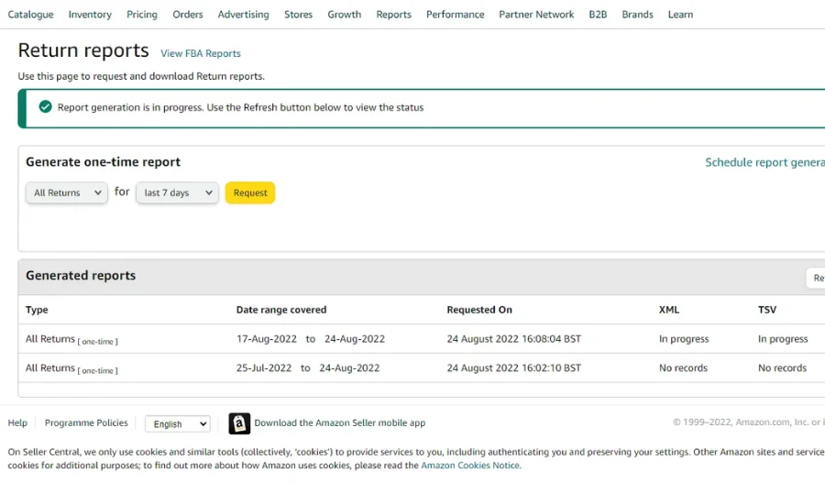Click the Amazon Seller app shopping bag icon
The width and height of the screenshot is (825, 504).
click(x=239, y=423)
